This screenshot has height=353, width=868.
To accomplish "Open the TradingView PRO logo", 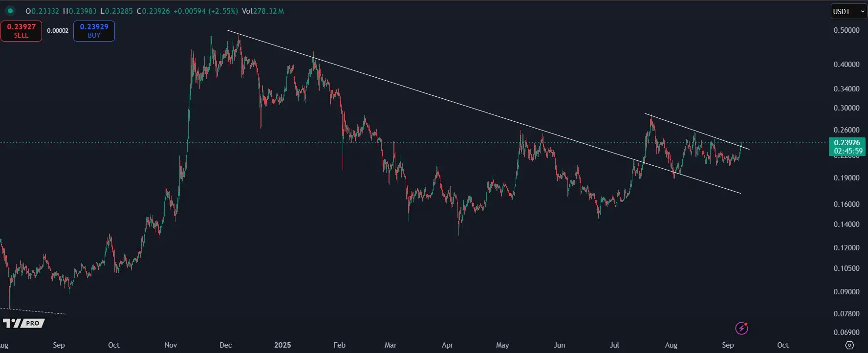I will 23,323.
